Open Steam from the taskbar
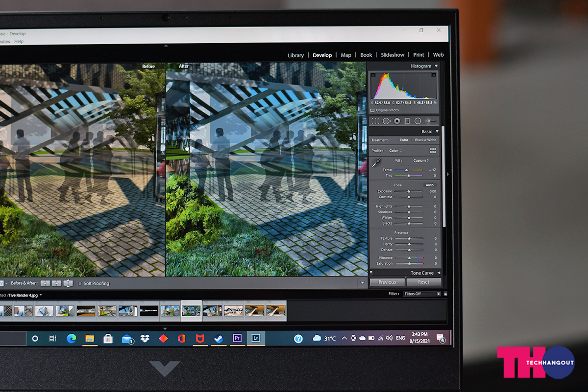 pos(218,338)
